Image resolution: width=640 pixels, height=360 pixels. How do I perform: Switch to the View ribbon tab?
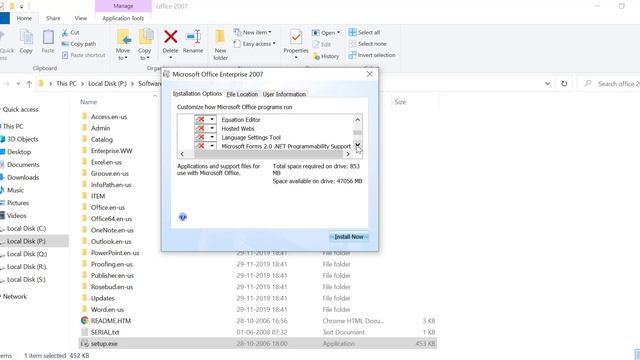[x=81, y=18]
